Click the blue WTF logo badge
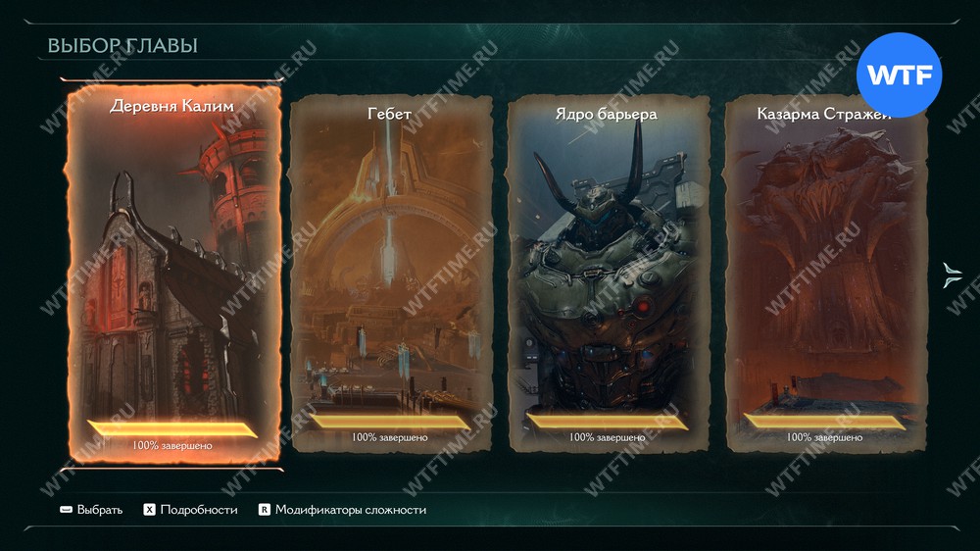 click(899, 75)
